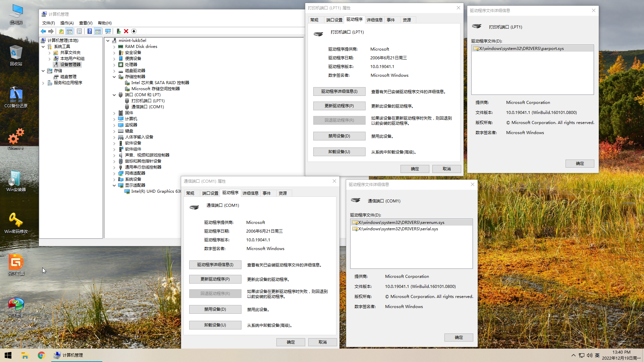Expand the 网络适配器 device category
This screenshot has width=644, height=362.
(114, 173)
